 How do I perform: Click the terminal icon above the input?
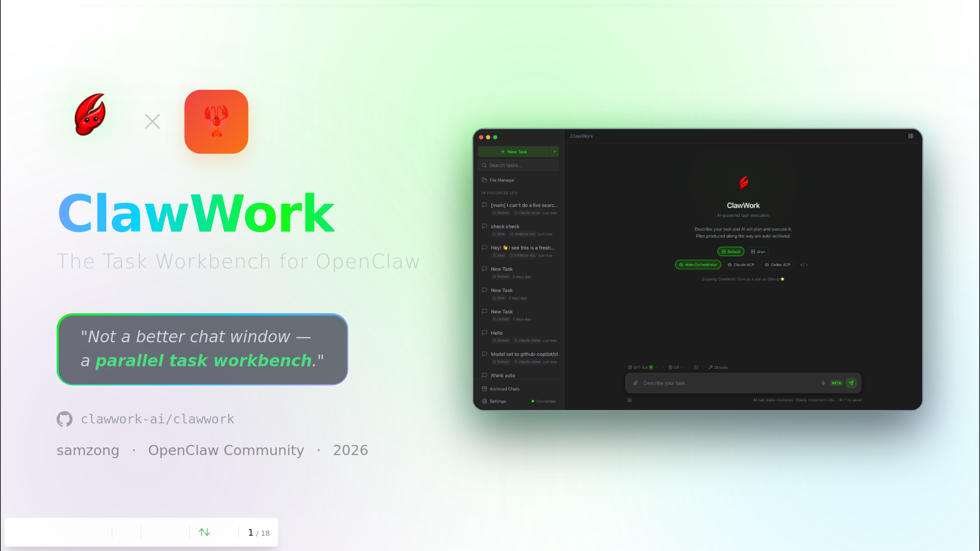(696, 367)
